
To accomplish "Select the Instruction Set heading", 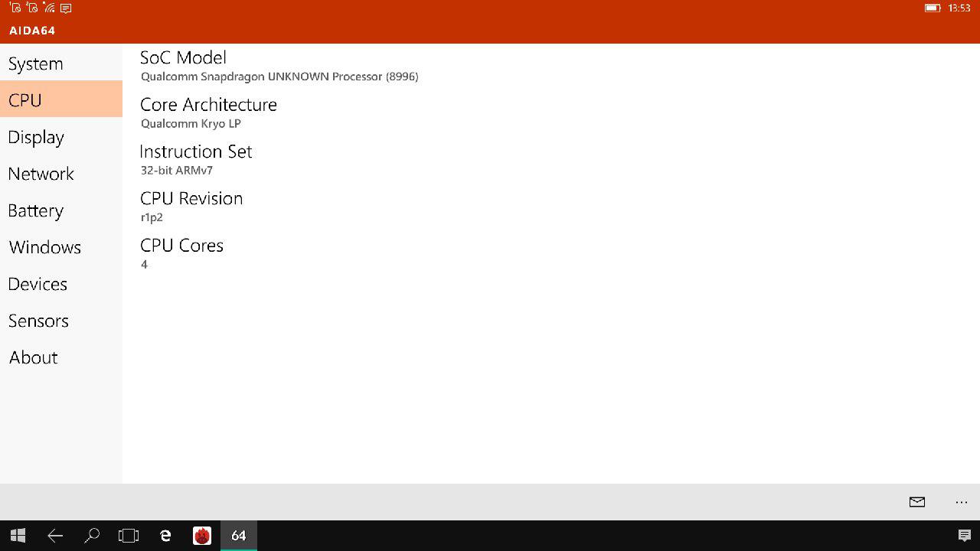I will tap(196, 152).
